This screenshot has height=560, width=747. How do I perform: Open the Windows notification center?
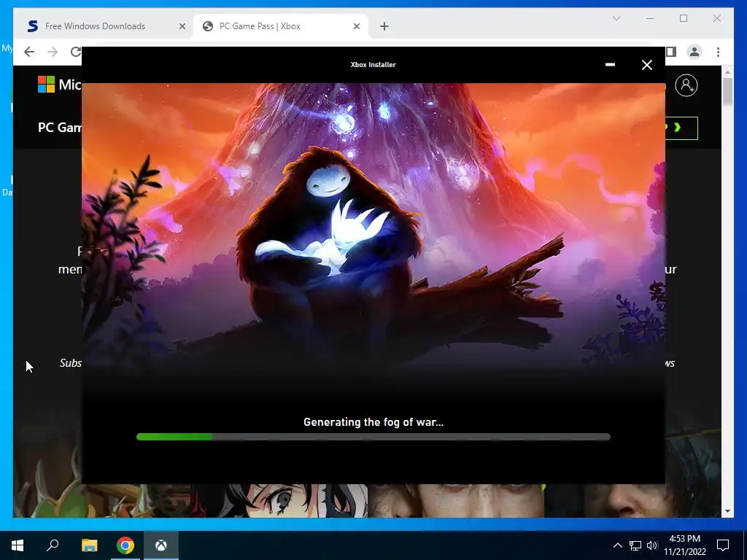pyautogui.click(x=723, y=545)
